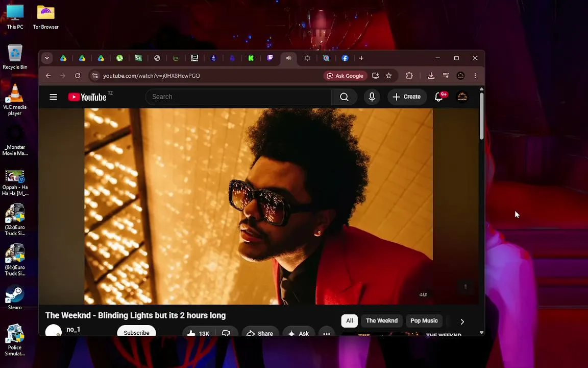
Task: Reload the current page
Action: pos(78,76)
